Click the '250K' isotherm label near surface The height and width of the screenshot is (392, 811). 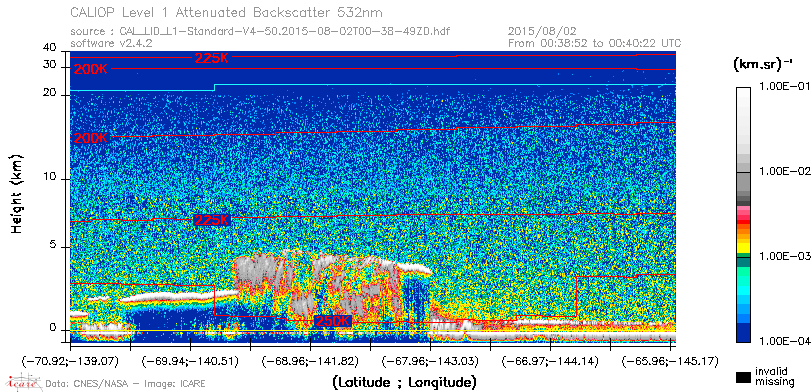click(x=333, y=321)
